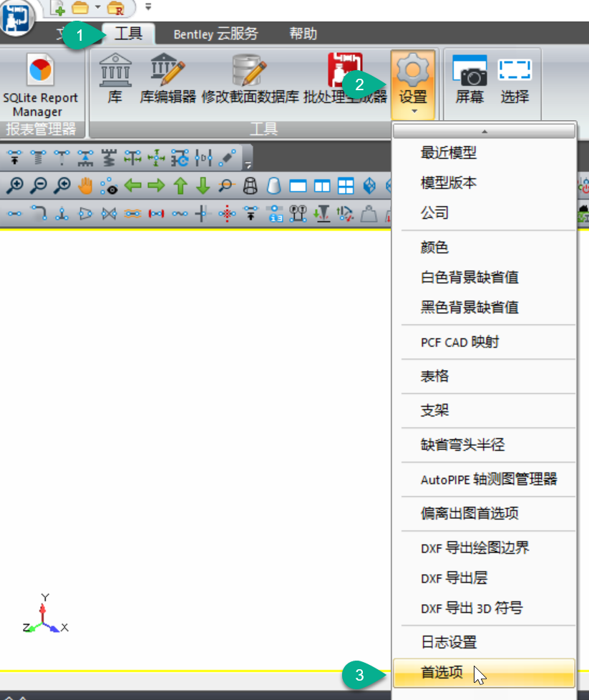The height and width of the screenshot is (700, 589).
Task: Open the Bentley 云服务 tab
Action: 215,34
